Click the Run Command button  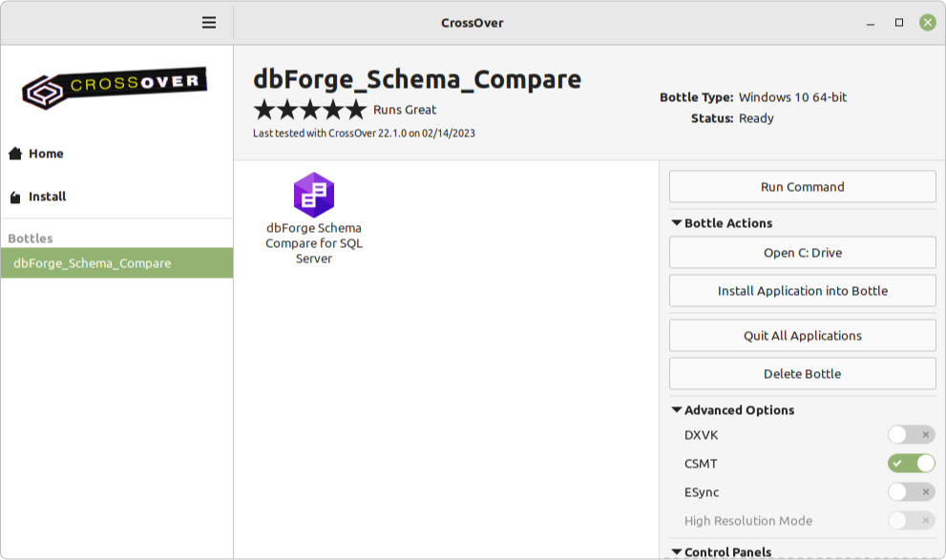803,187
